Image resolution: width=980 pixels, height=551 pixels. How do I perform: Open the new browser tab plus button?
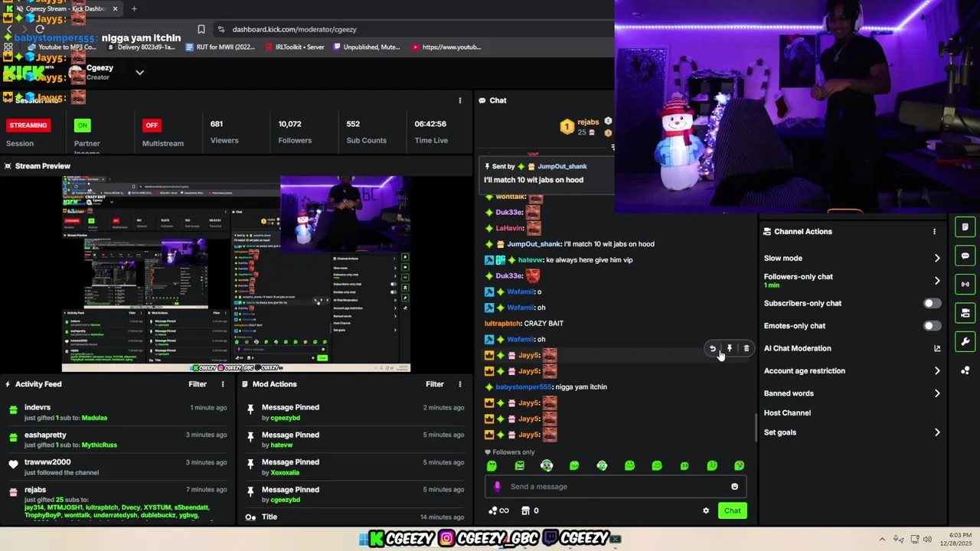[134, 8]
